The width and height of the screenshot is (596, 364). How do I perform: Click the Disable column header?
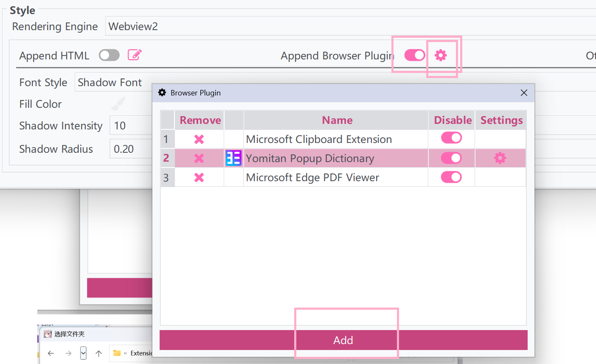click(x=453, y=120)
